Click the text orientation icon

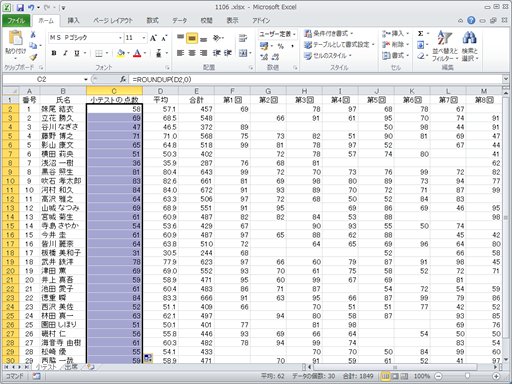(217, 38)
